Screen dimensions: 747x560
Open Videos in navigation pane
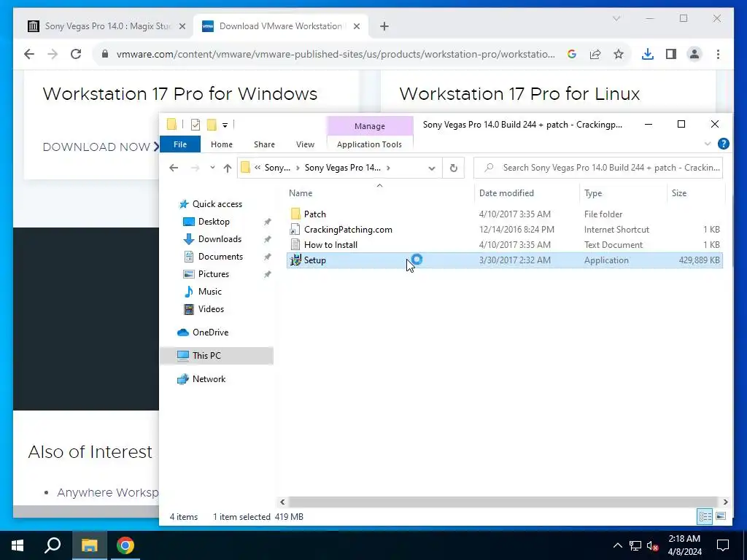tap(211, 309)
